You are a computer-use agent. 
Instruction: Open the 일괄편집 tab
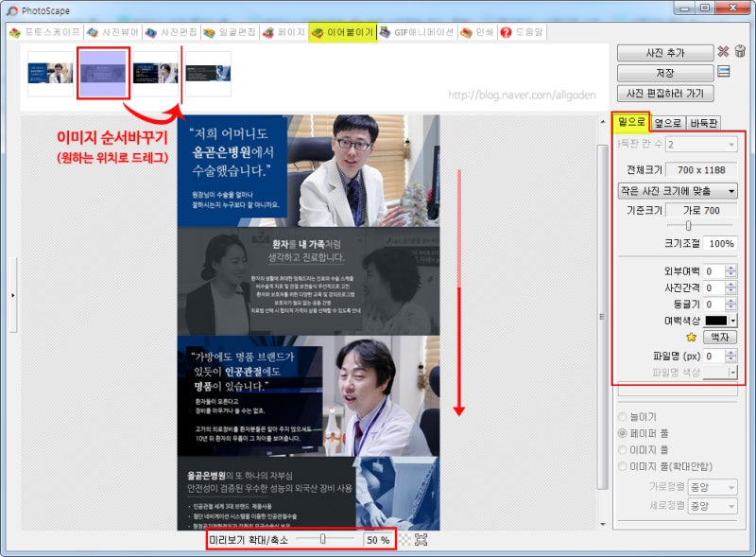coord(230,32)
